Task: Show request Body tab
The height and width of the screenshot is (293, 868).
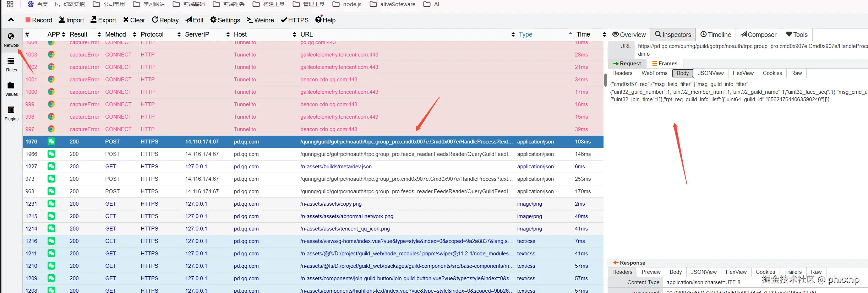Action: pos(683,73)
